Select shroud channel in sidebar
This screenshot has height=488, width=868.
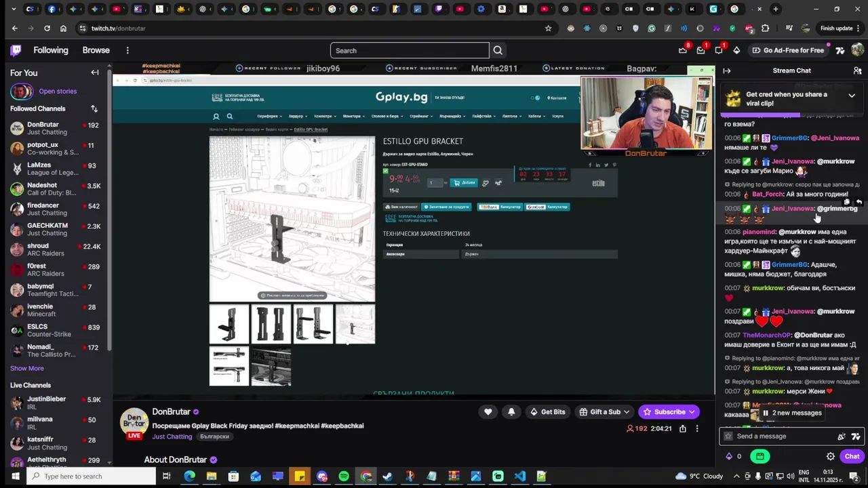tap(56, 249)
